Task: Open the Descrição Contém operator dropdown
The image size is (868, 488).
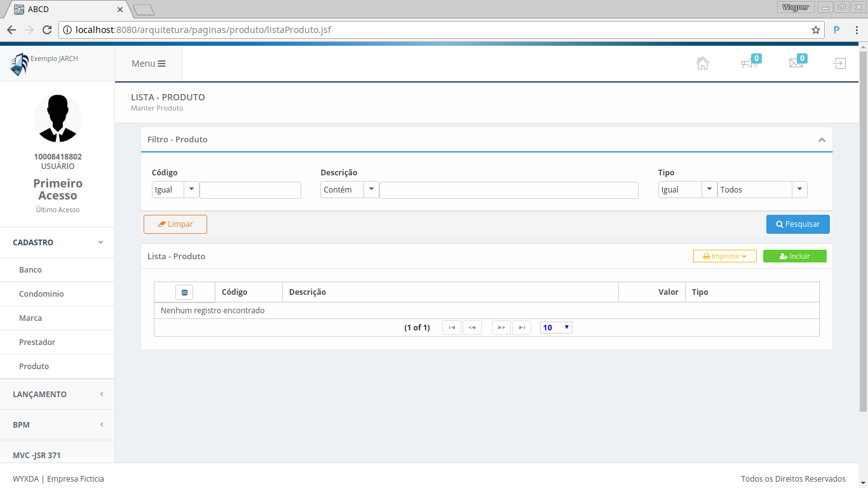Action: 371,190
